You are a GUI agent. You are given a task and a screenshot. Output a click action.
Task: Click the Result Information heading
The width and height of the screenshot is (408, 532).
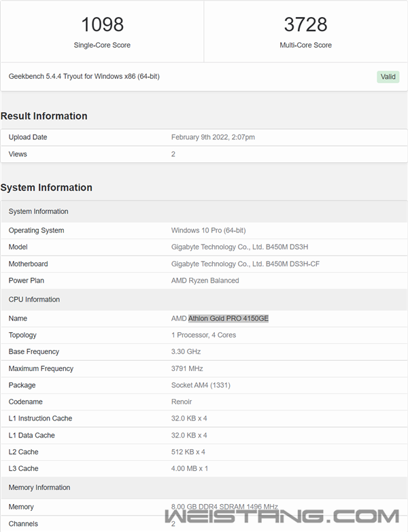point(44,116)
